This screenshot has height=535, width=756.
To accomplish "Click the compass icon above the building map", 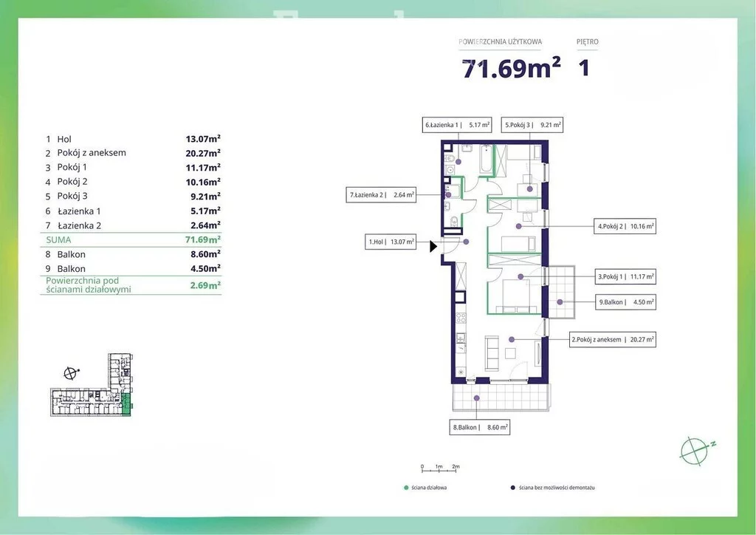I will tap(71, 373).
